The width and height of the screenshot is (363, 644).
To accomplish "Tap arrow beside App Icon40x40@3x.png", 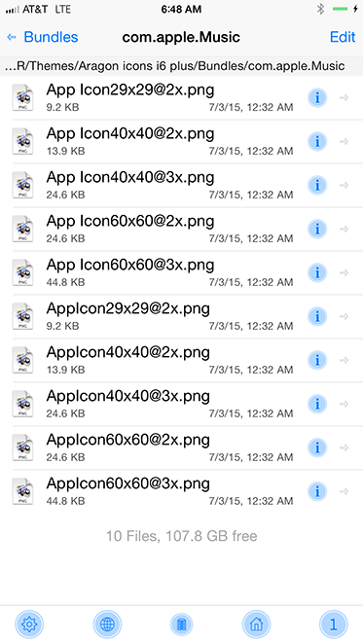I will click(x=345, y=185).
